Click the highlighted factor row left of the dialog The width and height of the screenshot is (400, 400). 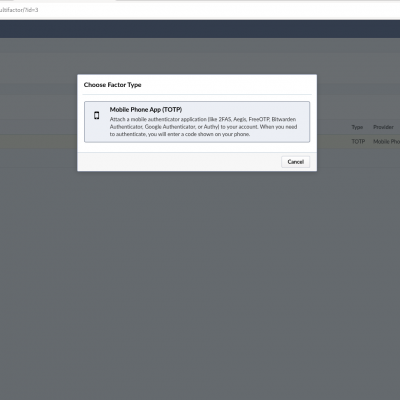pyautogui.click(x=38, y=141)
